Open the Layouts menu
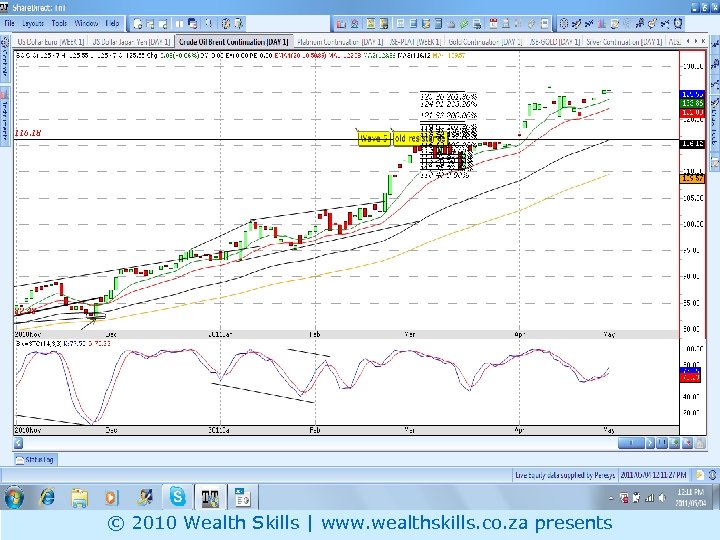Viewport: 720px width, 540px height. coord(33,23)
